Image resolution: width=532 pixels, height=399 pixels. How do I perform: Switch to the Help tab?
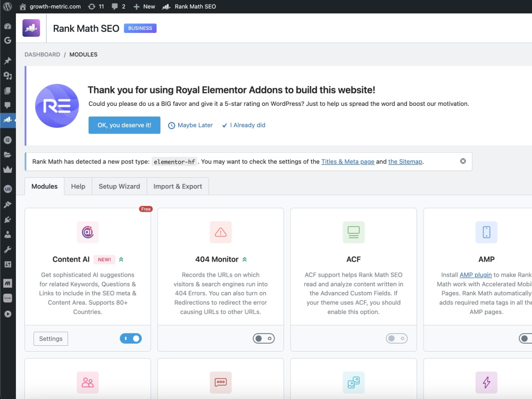78,186
